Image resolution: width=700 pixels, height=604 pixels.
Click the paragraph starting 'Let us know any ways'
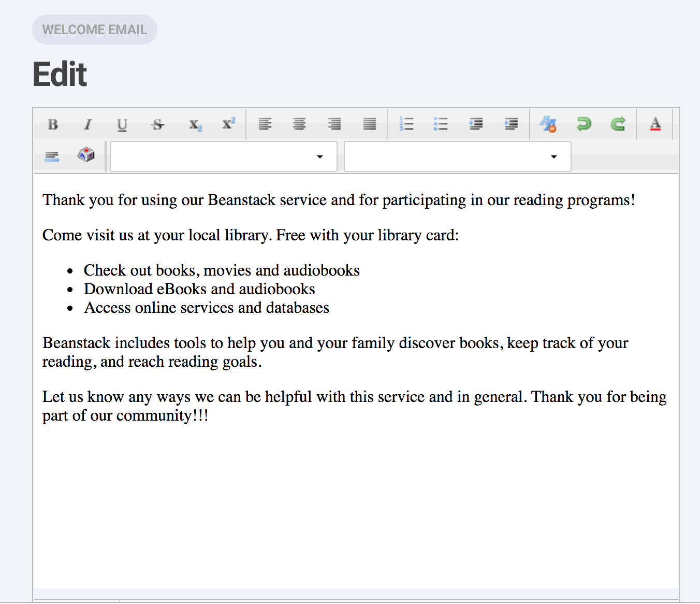point(355,406)
